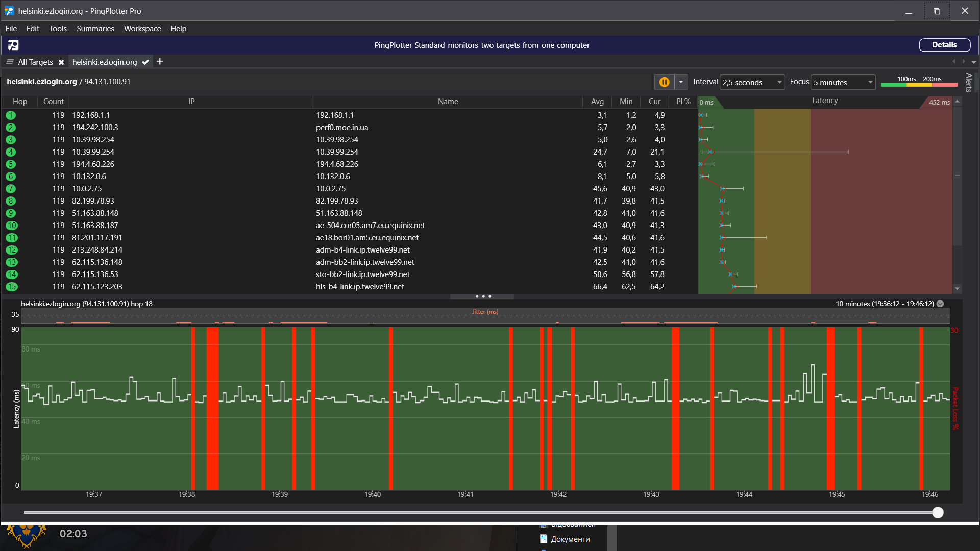
Task: Click the All Targets list icon
Action: (x=10, y=62)
